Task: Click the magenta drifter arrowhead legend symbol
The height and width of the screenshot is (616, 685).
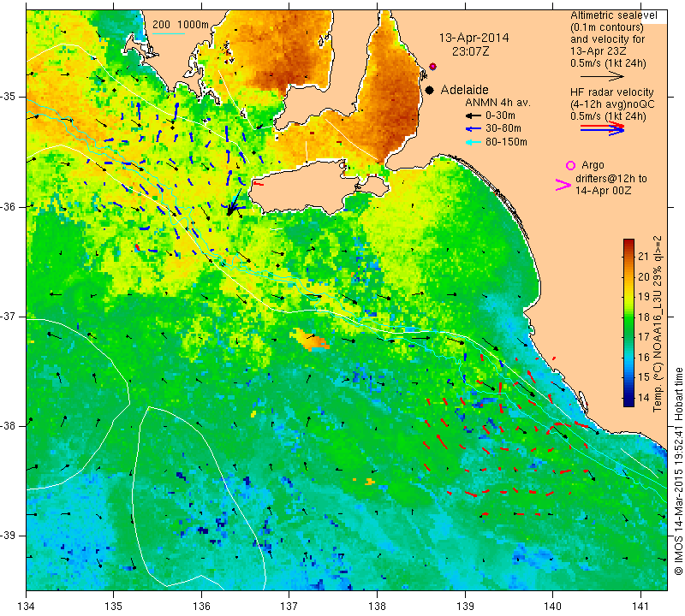Action: [563, 185]
